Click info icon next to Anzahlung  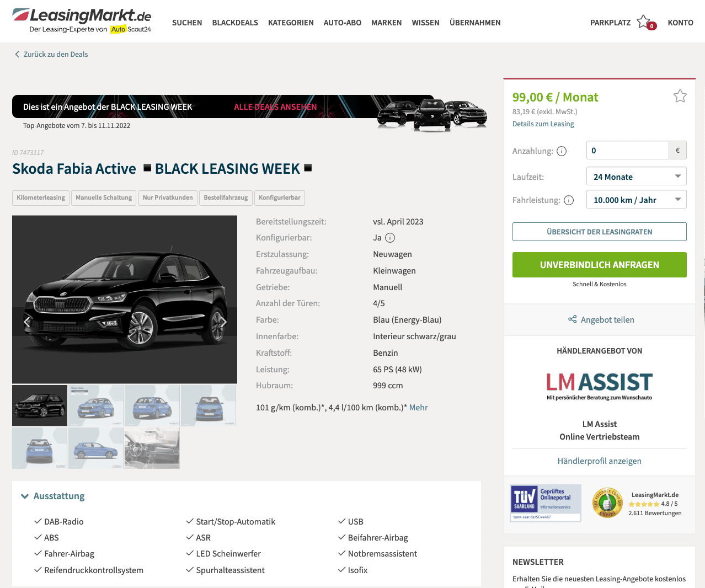562,151
